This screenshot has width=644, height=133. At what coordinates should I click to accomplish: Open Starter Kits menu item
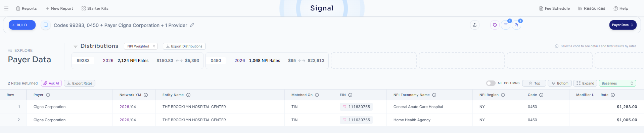pos(95,8)
